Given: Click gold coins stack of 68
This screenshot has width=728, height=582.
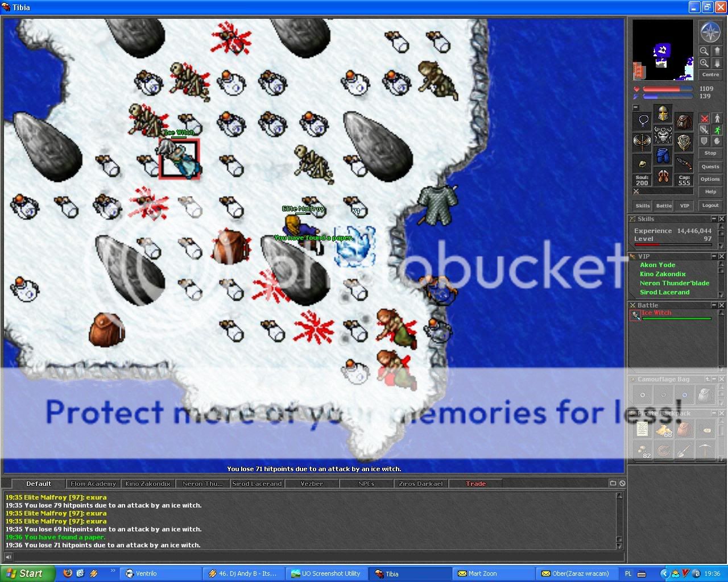Looking at the screenshot, I should coord(664,429).
